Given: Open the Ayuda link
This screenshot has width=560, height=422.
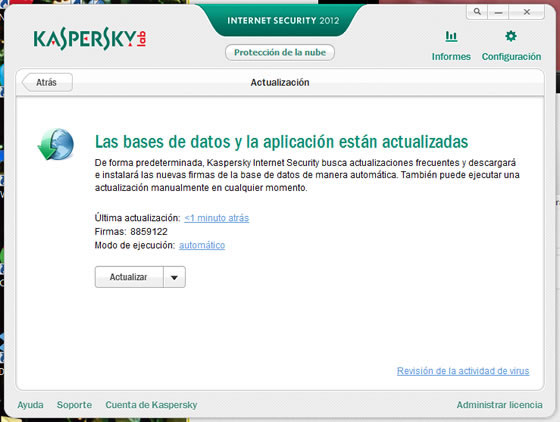Looking at the screenshot, I should click(30, 405).
